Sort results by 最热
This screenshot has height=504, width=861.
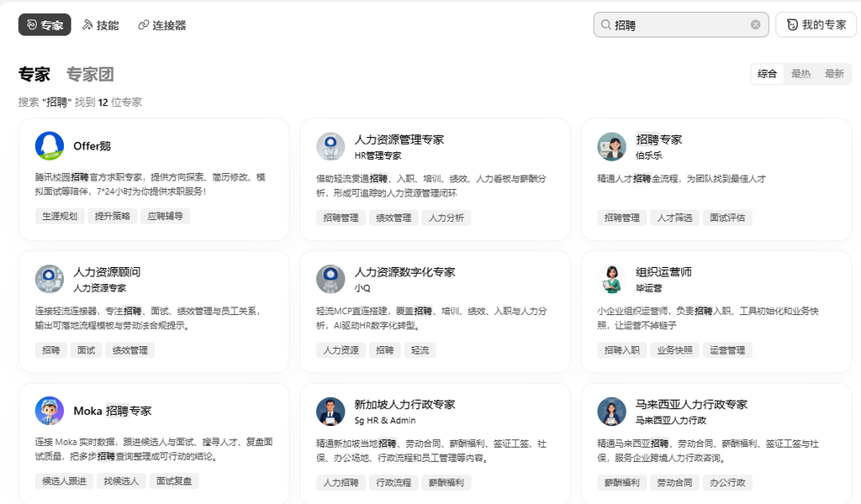pos(800,74)
